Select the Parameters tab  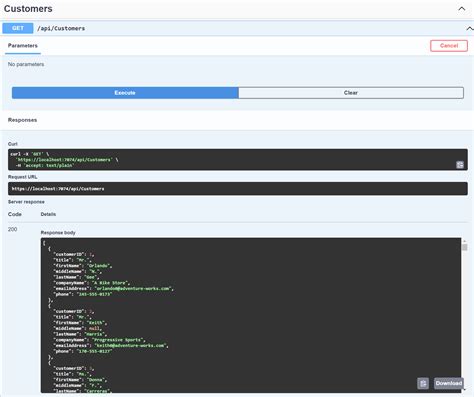23,46
